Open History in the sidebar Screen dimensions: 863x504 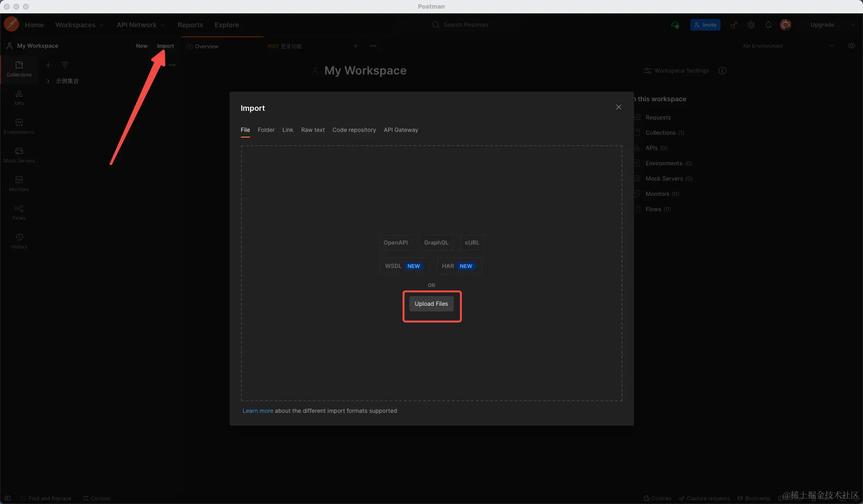click(x=19, y=241)
